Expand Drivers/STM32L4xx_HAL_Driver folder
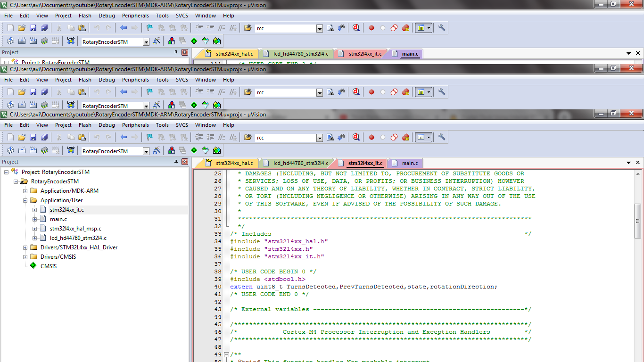The image size is (644, 362). pos(25,247)
